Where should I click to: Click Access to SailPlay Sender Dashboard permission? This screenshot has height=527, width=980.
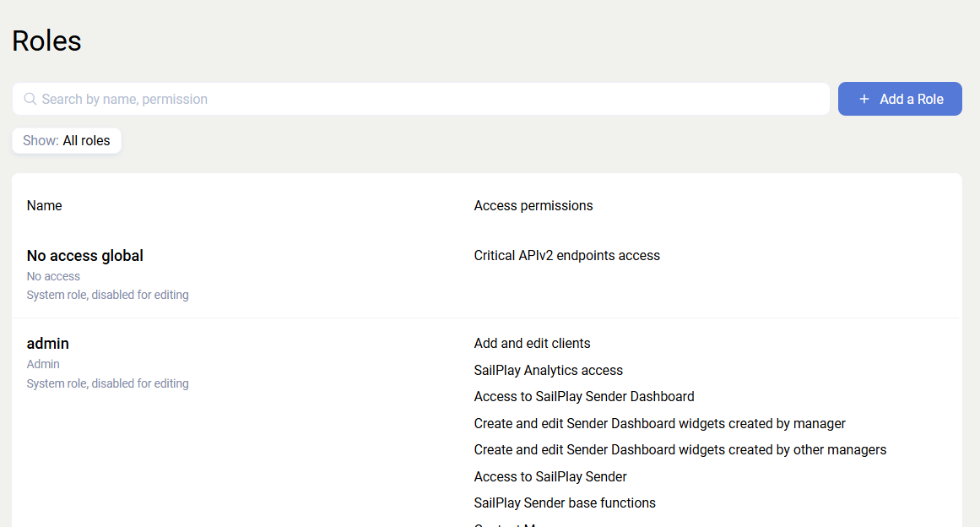tap(584, 397)
